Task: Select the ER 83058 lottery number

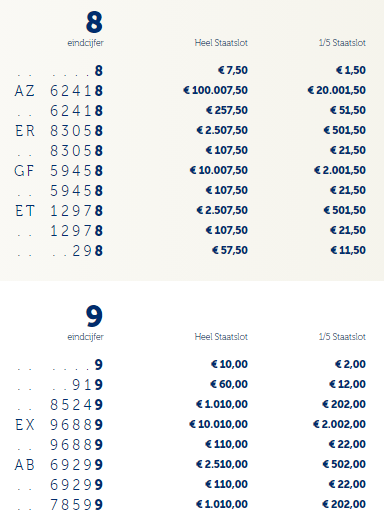Action: click(x=59, y=131)
